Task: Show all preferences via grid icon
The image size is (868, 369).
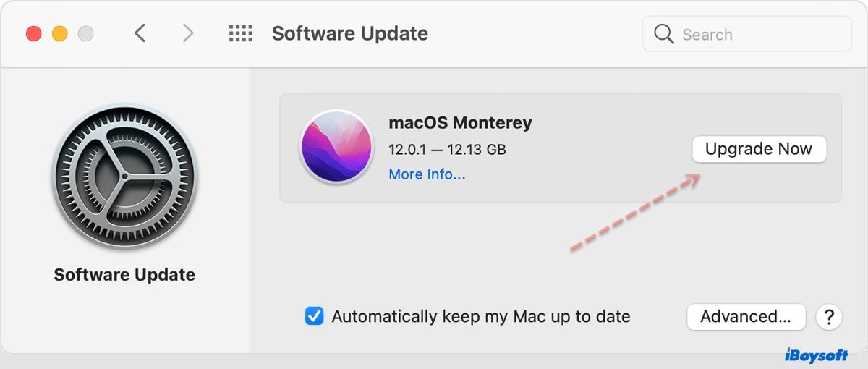Action: tap(240, 33)
